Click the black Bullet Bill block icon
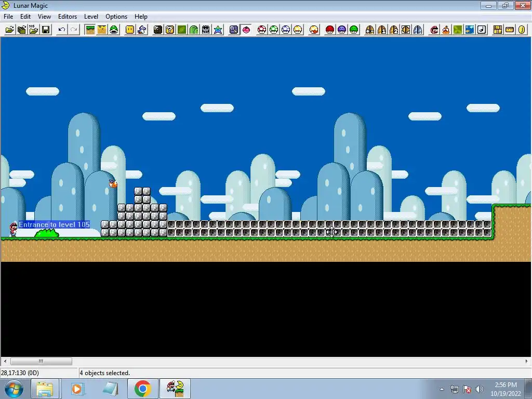Screen dimensions: 532x399 [x=158, y=30]
